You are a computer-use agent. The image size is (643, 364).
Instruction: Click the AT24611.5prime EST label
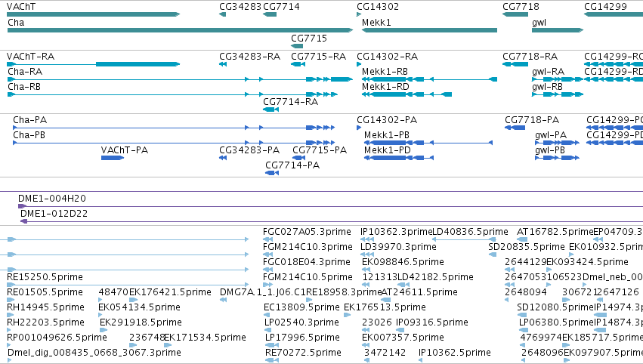[419, 293]
